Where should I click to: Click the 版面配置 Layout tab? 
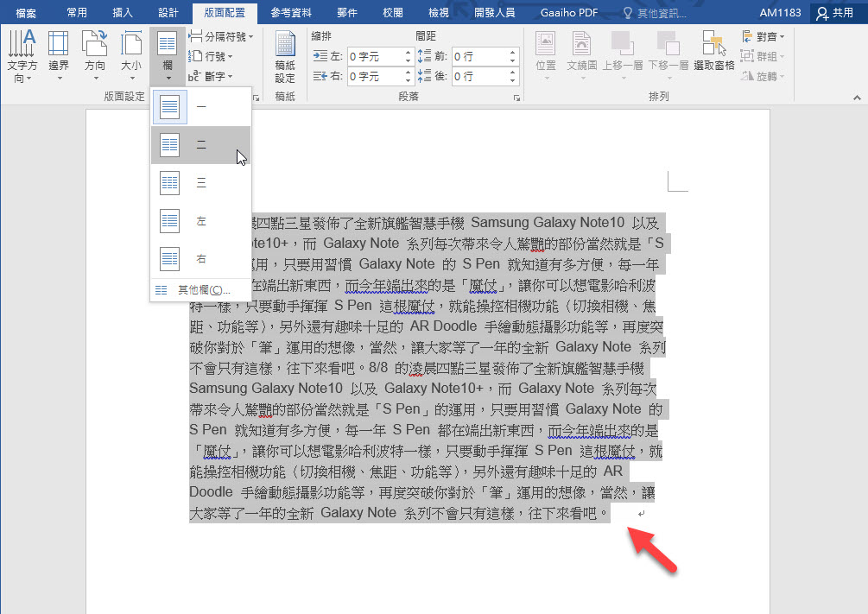point(225,13)
